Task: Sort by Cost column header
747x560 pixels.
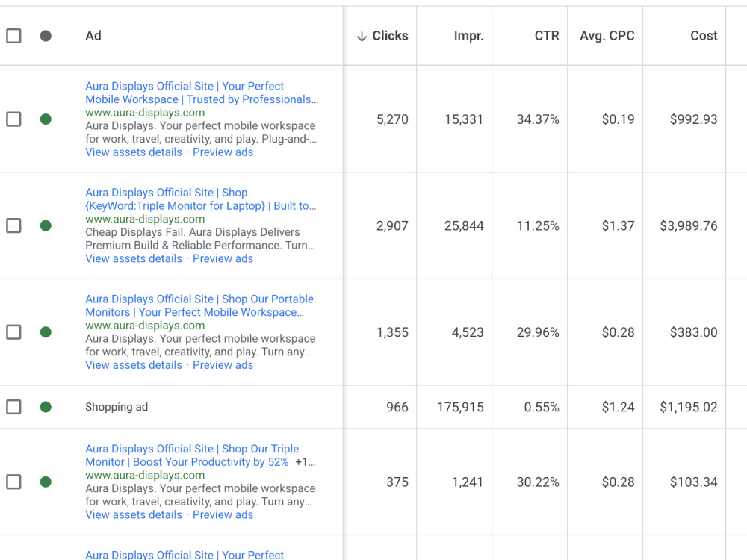Action: 704,36
